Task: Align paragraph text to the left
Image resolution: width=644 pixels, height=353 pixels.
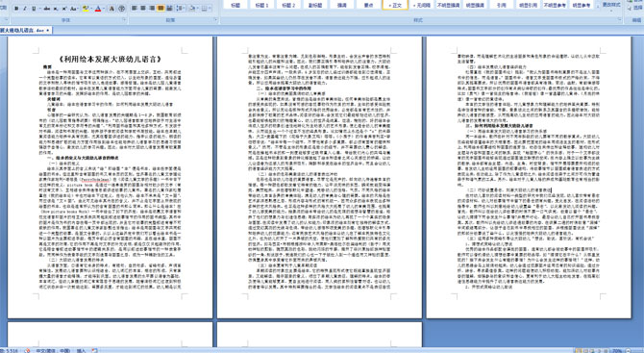Action: click(134, 9)
